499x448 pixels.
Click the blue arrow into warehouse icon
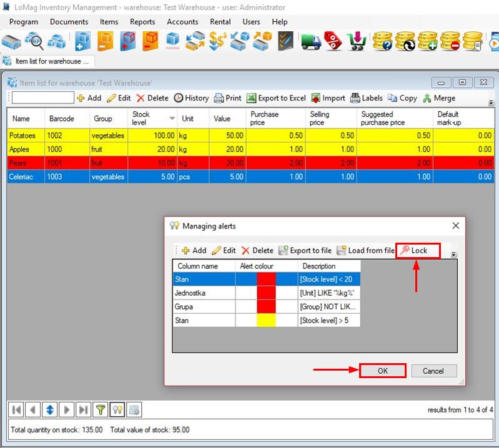point(240,41)
